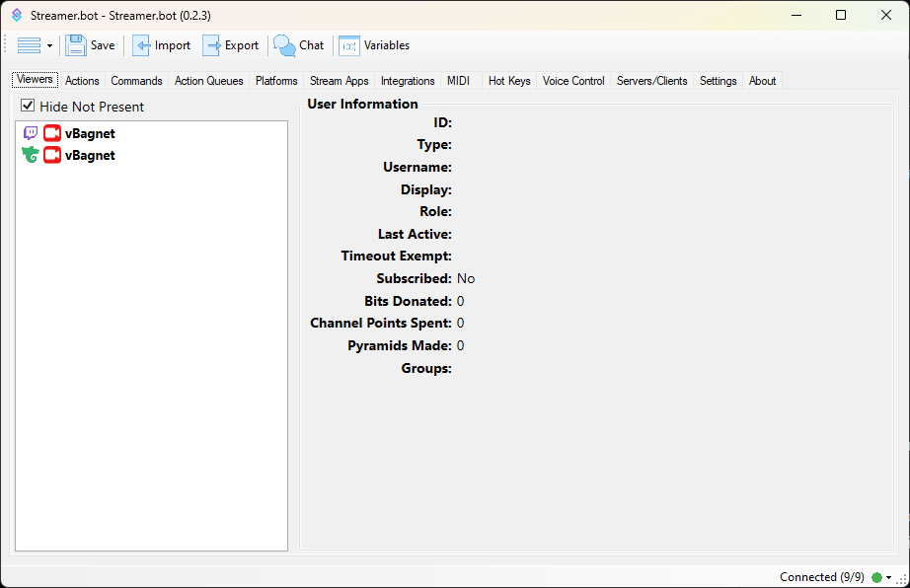
Task: Open the Action Queues tab
Action: (x=209, y=81)
